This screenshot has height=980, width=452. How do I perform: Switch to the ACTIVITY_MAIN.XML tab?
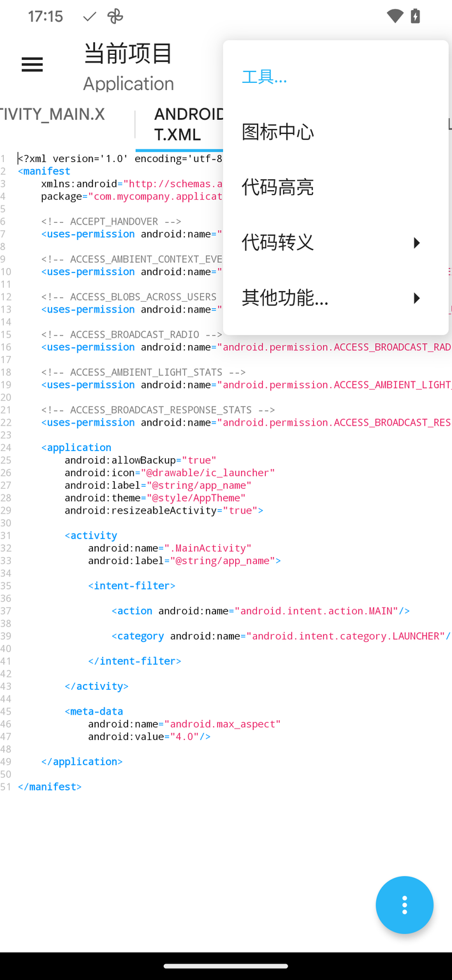[53, 114]
